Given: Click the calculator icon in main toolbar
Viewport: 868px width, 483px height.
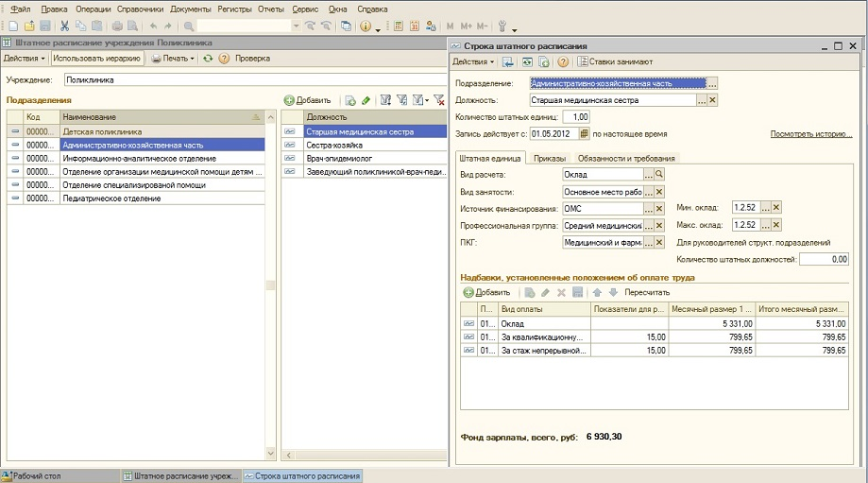Looking at the screenshot, I should pyautogui.click(x=399, y=26).
